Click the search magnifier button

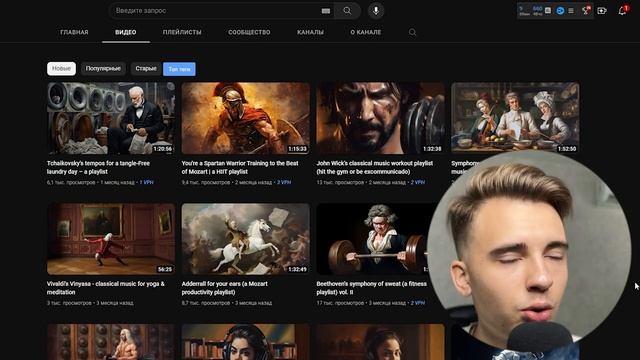tap(347, 11)
